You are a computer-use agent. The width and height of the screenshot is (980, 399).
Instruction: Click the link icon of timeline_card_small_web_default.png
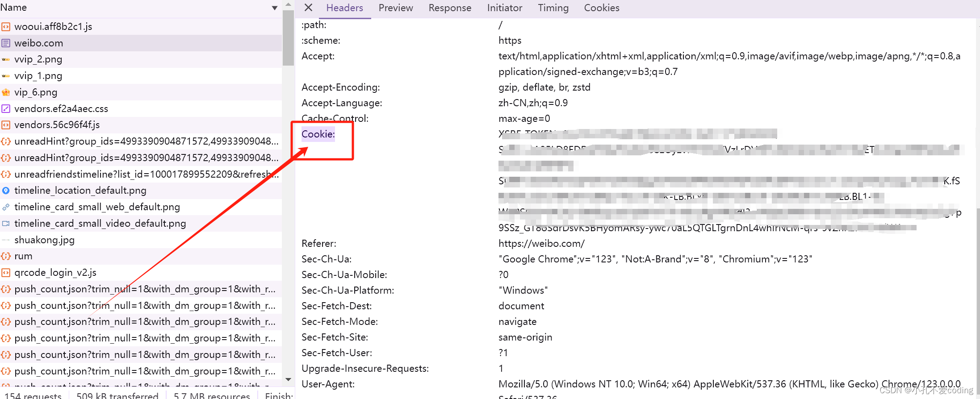tap(6, 207)
